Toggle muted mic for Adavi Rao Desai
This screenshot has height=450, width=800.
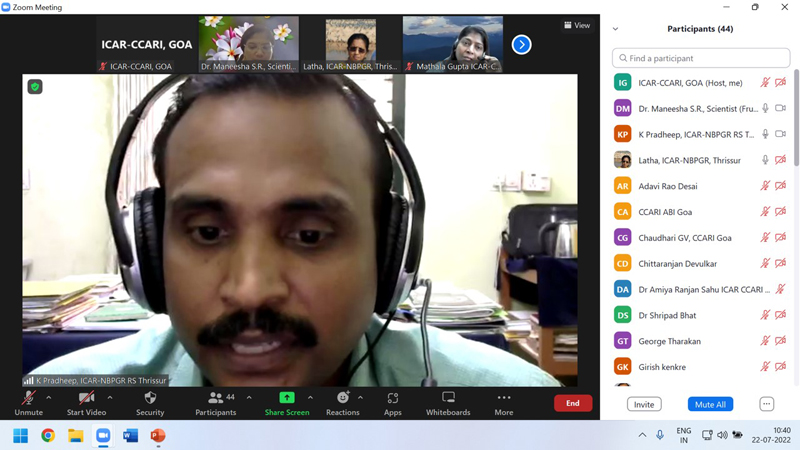pyautogui.click(x=765, y=186)
